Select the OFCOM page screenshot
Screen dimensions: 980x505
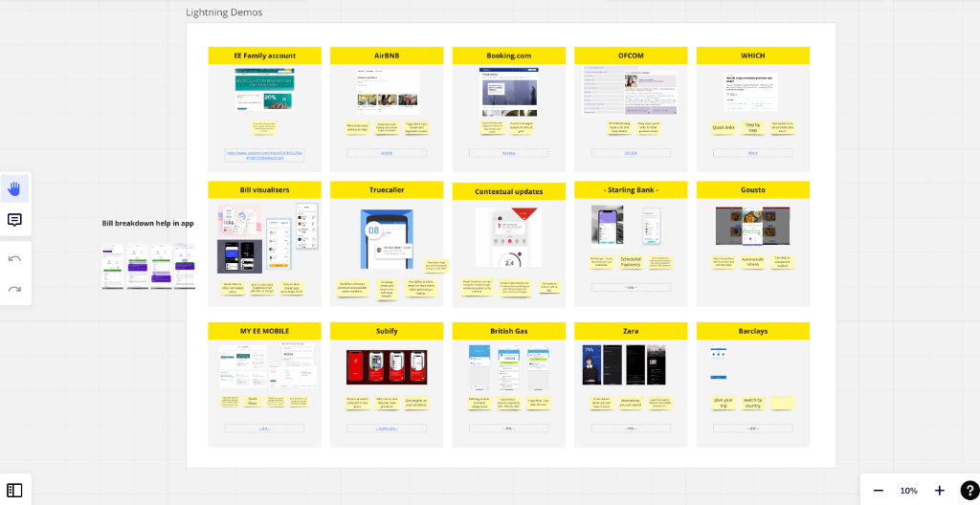click(630, 90)
